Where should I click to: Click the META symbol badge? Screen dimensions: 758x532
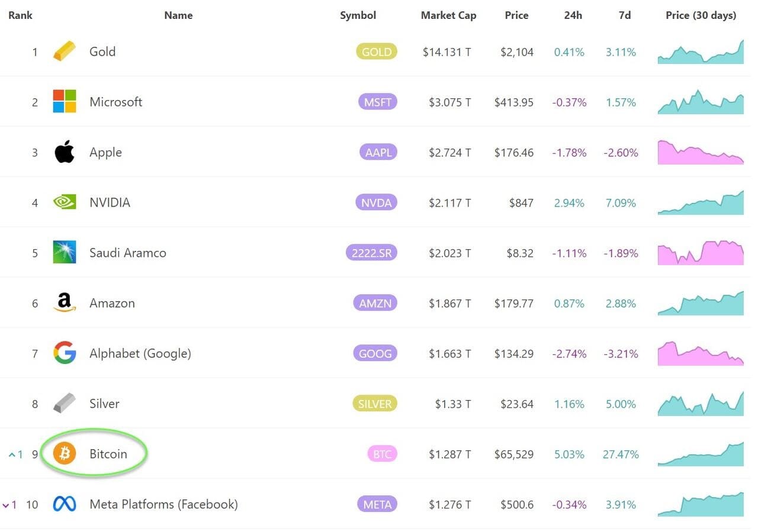[x=377, y=504]
